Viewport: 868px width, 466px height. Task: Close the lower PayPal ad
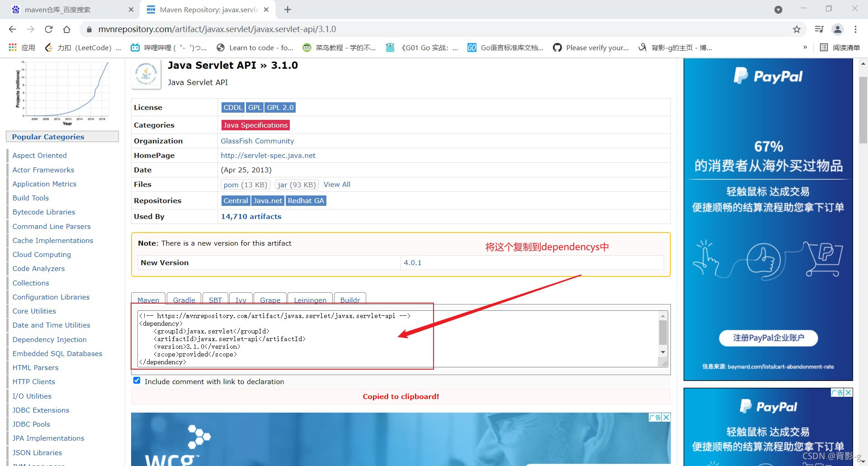pos(849,393)
